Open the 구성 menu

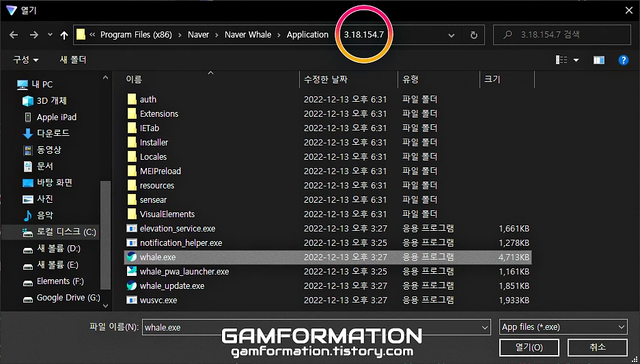tap(26, 59)
